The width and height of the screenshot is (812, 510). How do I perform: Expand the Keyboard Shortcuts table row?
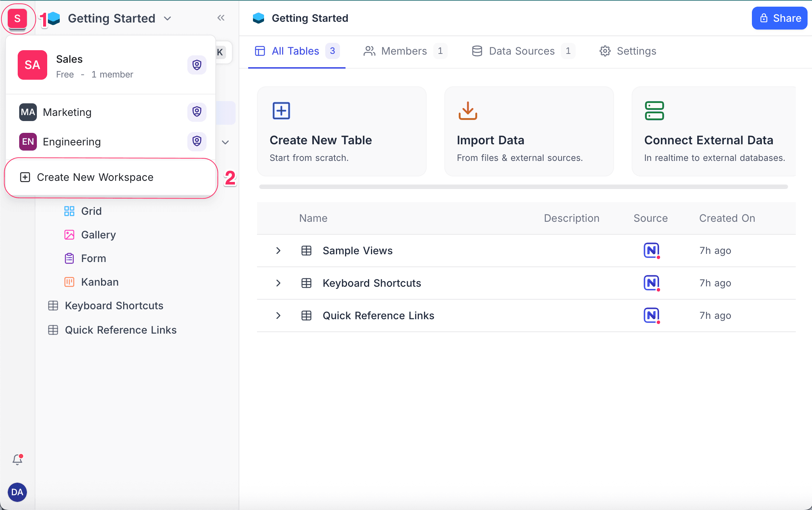(278, 283)
